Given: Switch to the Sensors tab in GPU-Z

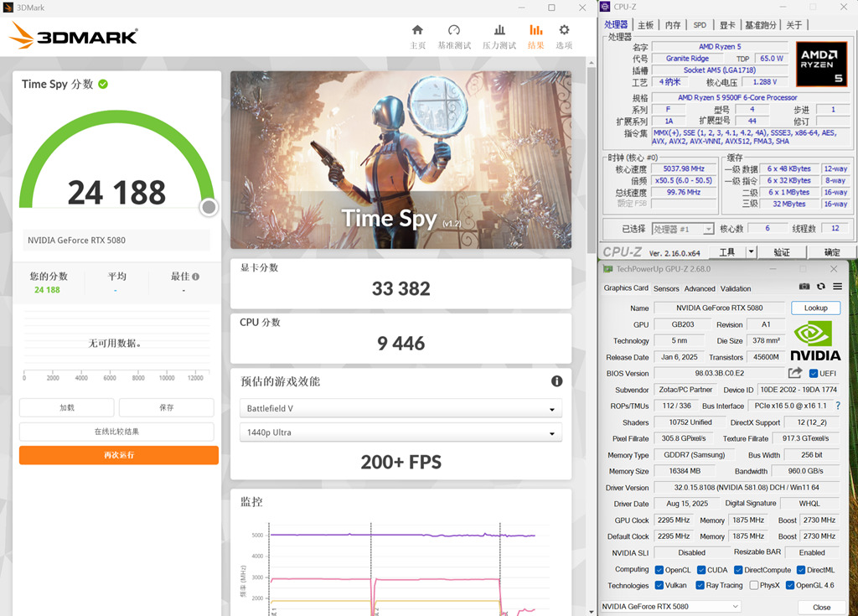Looking at the screenshot, I should click(666, 288).
